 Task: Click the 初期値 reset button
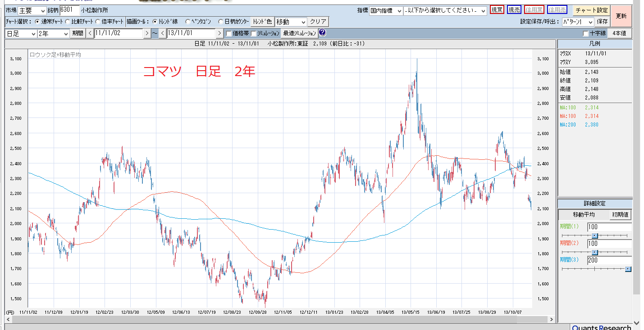pos(621,215)
